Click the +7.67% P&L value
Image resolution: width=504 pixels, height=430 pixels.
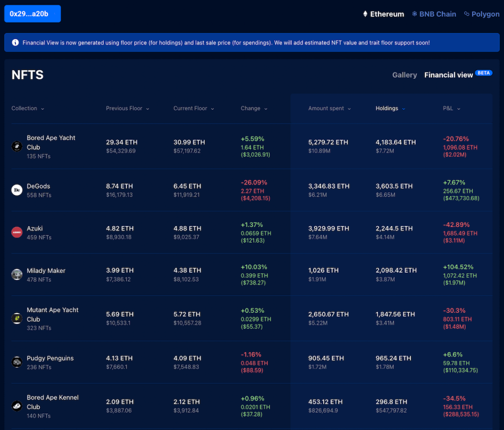point(454,183)
